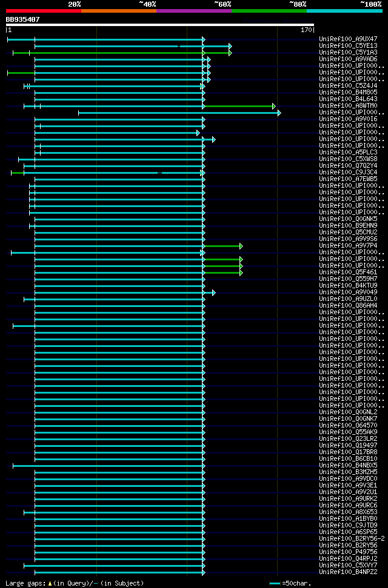
Task: Select hit label UniRef100_Q55AK9
Action: (348, 432)
